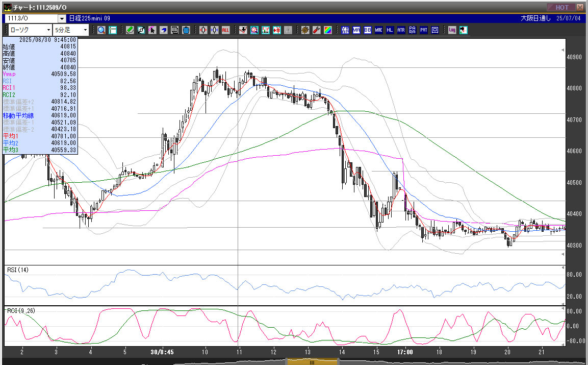Click the blue arrows candle expand icon
Image resolution: width=588 pixels, height=365 pixels.
[214, 30]
